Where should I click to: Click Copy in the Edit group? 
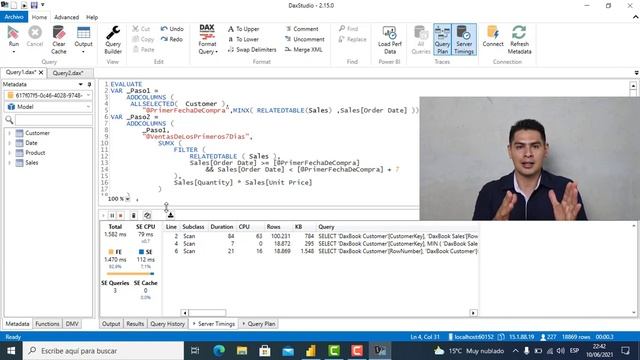coord(143,39)
